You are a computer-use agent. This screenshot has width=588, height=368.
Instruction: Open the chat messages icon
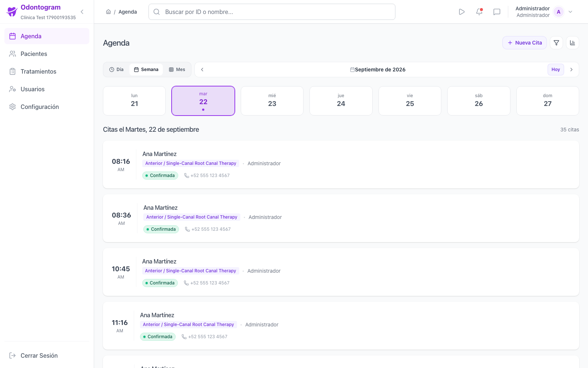click(x=497, y=12)
